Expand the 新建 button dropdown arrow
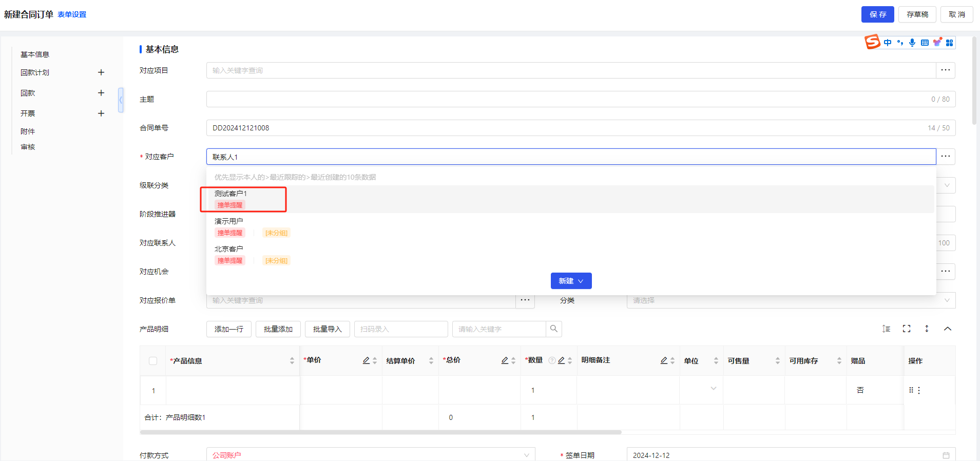980x461 pixels. 581,281
